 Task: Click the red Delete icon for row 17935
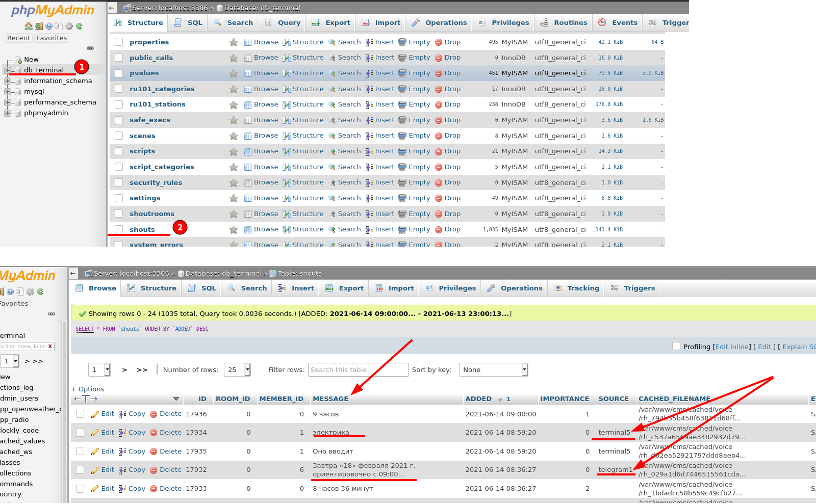click(154, 452)
